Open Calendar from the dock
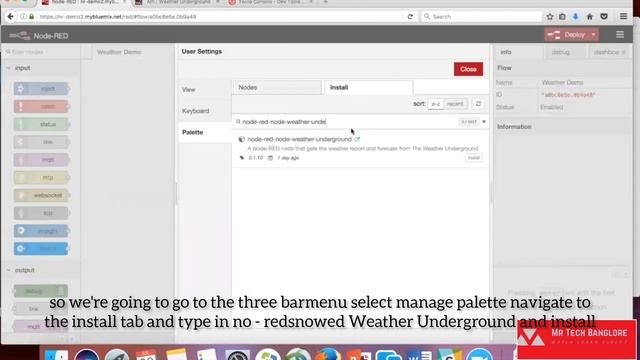Image resolution: width=640 pixels, height=360 pixels. [146, 354]
